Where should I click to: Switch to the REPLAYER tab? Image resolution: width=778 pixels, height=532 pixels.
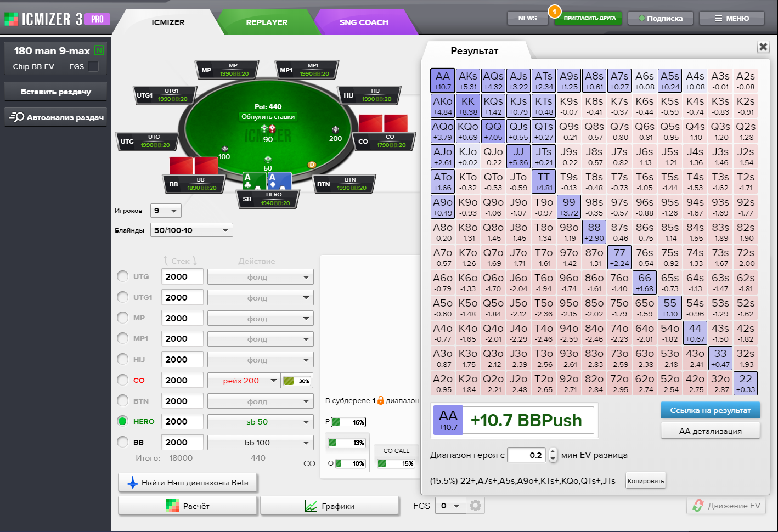[267, 22]
